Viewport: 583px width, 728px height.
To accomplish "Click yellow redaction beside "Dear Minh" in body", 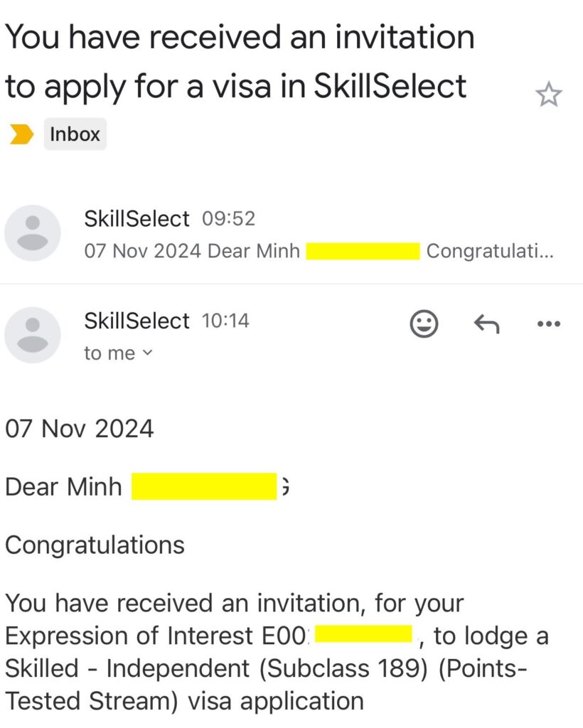I will 204,487.
